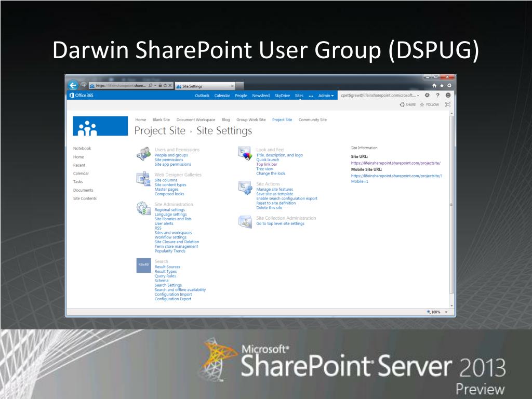Open SharePoint settings gear icon
The height and width of the screenshot is (399, 532).
tap(427, 96)
